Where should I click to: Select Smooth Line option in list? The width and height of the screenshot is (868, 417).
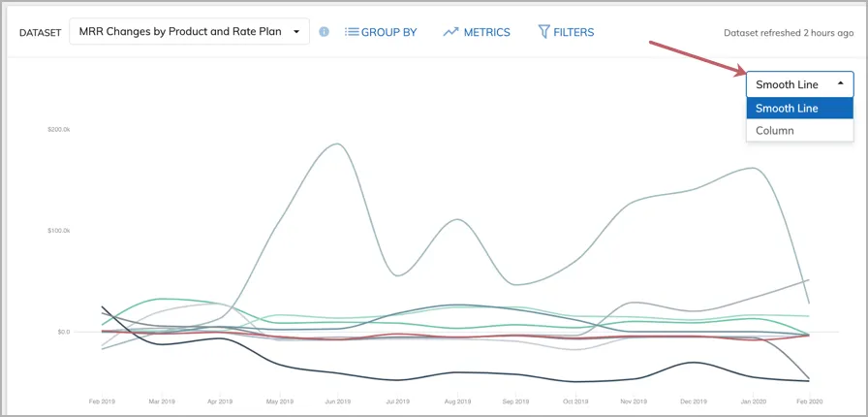[x=800, y=109]
